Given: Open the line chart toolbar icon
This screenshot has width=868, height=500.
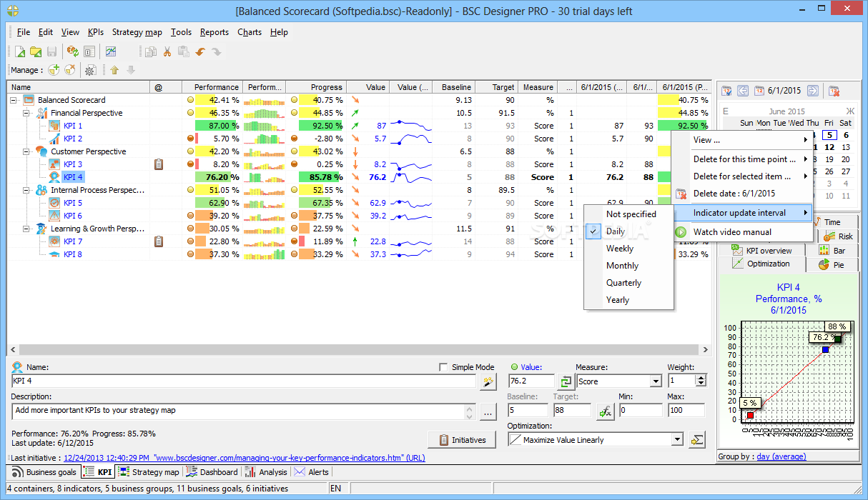Looking at the screenshot, I should point(111,51).
